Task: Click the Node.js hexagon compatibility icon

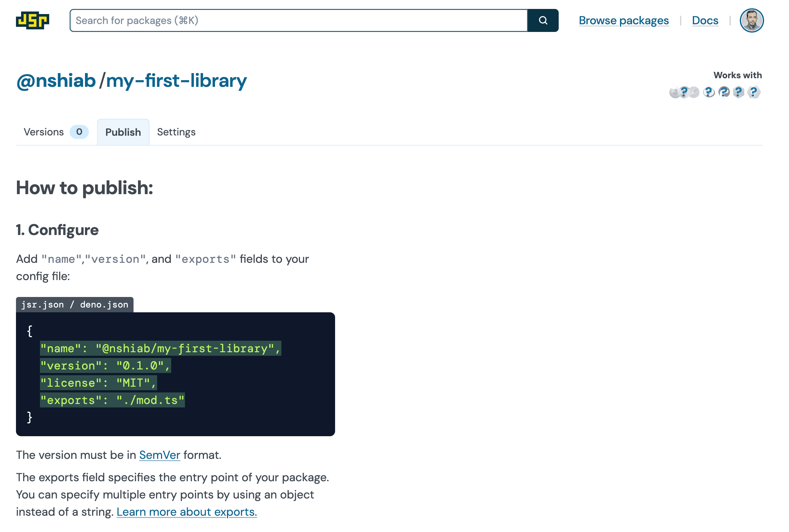Action: pos(739,92)
